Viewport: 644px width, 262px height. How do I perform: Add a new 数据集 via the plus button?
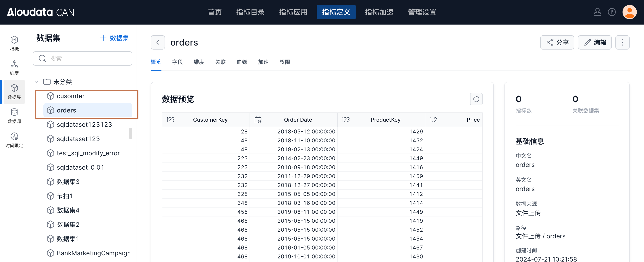tap(114, 38)
